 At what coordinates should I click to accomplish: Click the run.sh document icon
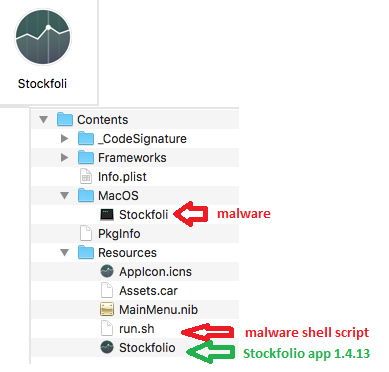[107, 328]
